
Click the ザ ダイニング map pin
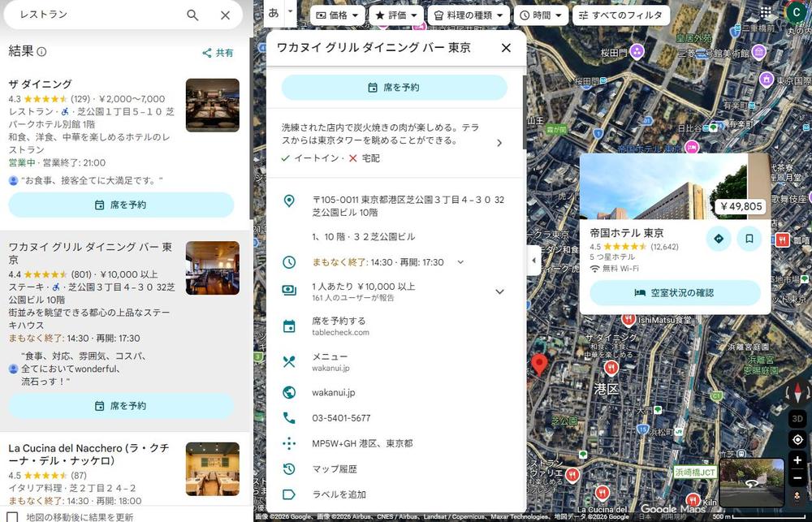click(x=611, y=369)
